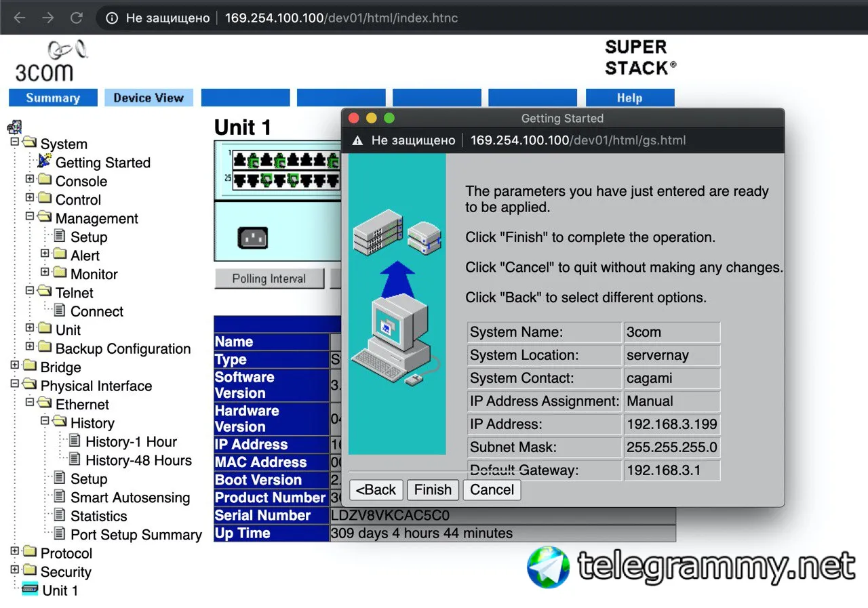The image size is (868, 608).
Task: Click the Console folder icon
Action: coord(45,180)
